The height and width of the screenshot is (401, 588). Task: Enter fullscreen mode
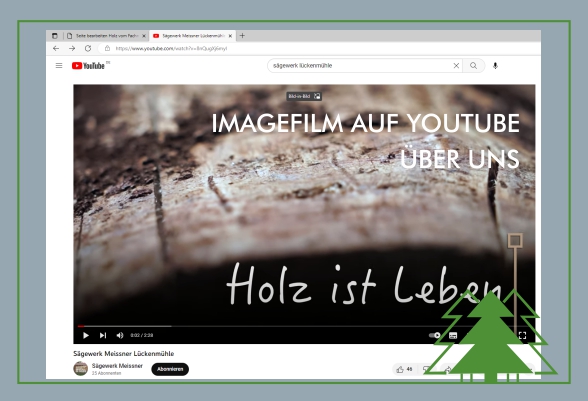522,335
